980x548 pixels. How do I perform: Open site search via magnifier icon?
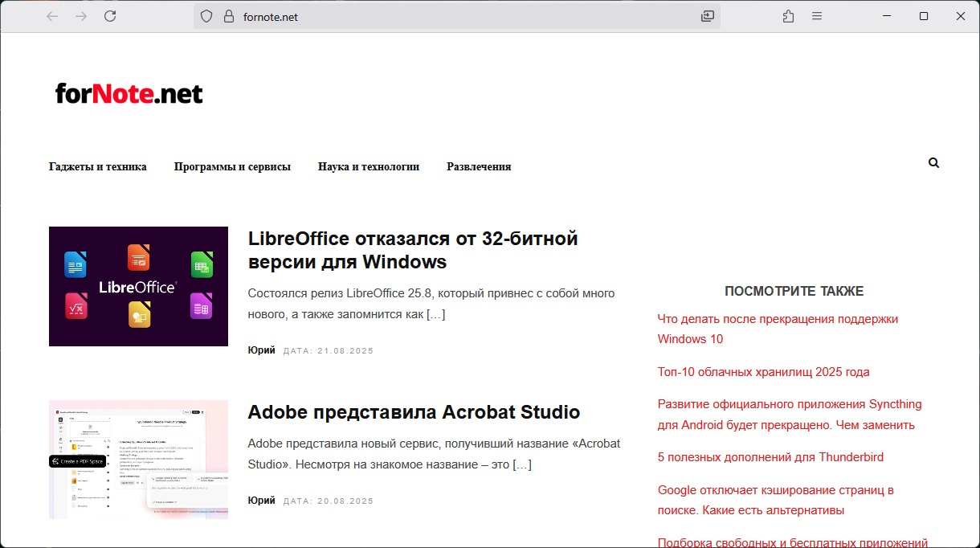pos(933,163)
